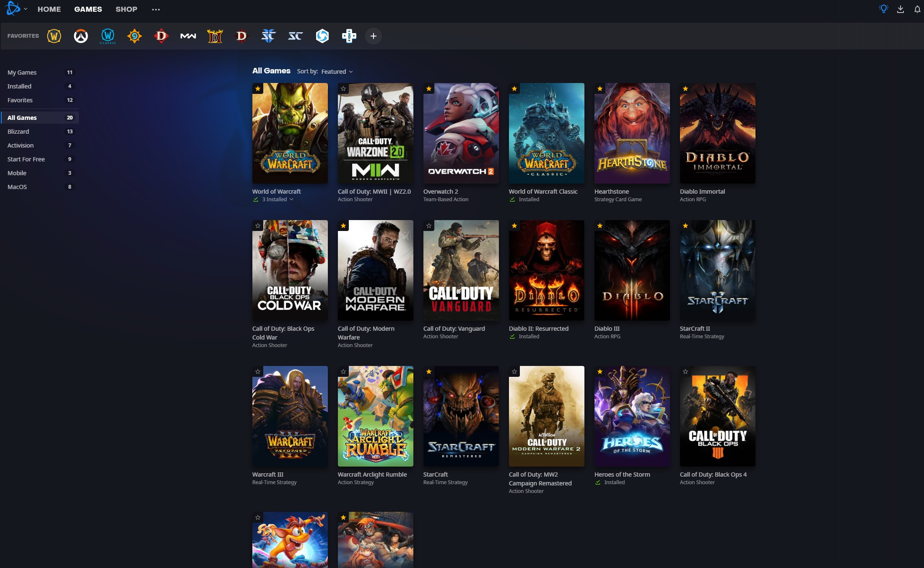Switch to the SHOP tab

126,9
